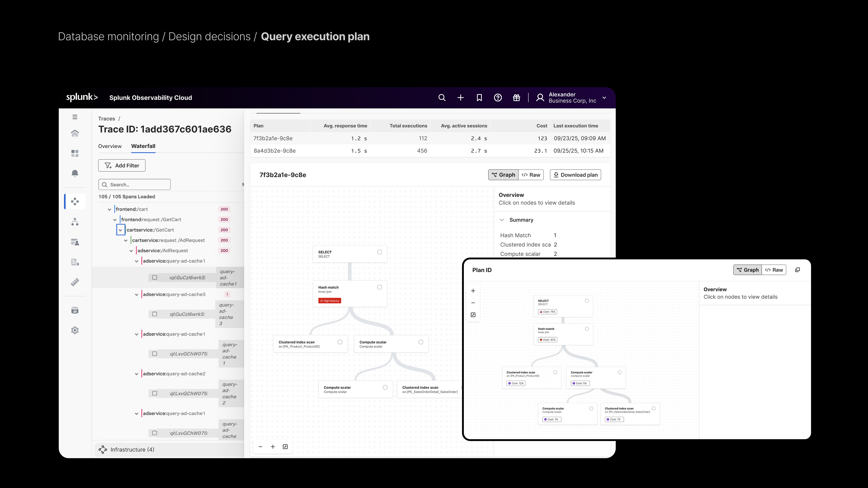Image resolution: width=868 pixels, height=488 pixels.
Task: Select the dashboards icon in the sidebar
Action: point(74,153)
